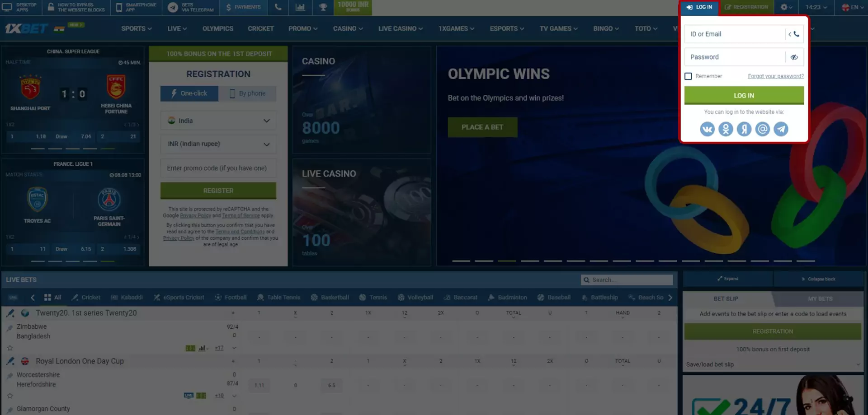Open the Smartphone App section

[x=135, y=7]
